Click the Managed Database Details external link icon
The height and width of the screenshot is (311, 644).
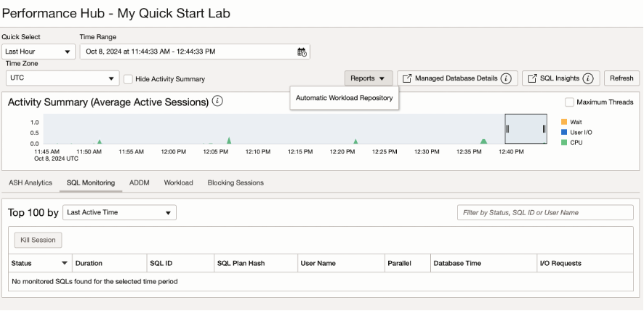coord(407,78)
